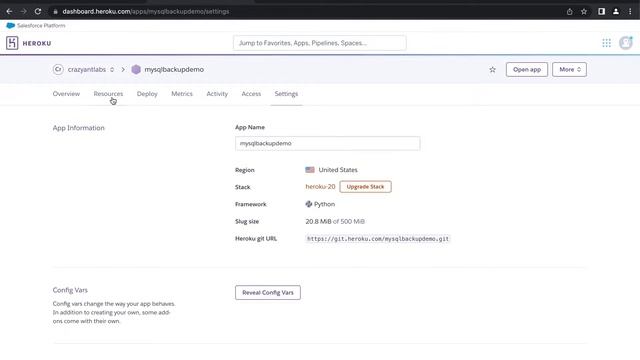The width and height of the screenshot is (640, 360).
Task: Click the purple app hexagon icon
Action: pos(136,69)
